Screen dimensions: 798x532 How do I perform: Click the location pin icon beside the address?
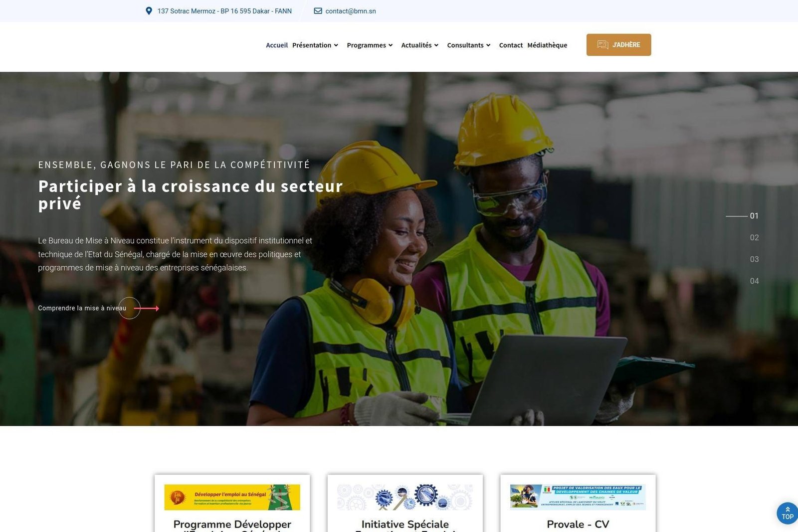(149, 10)
